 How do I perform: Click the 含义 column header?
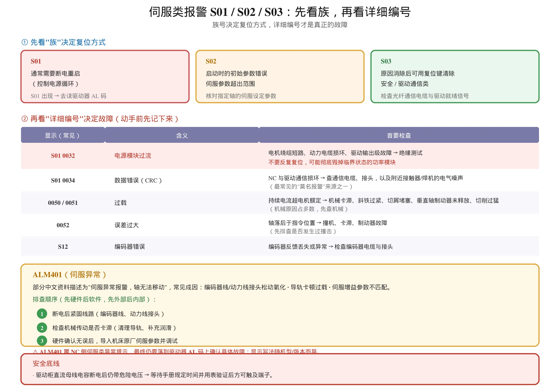pyautogui.click(x=182, y=135)
